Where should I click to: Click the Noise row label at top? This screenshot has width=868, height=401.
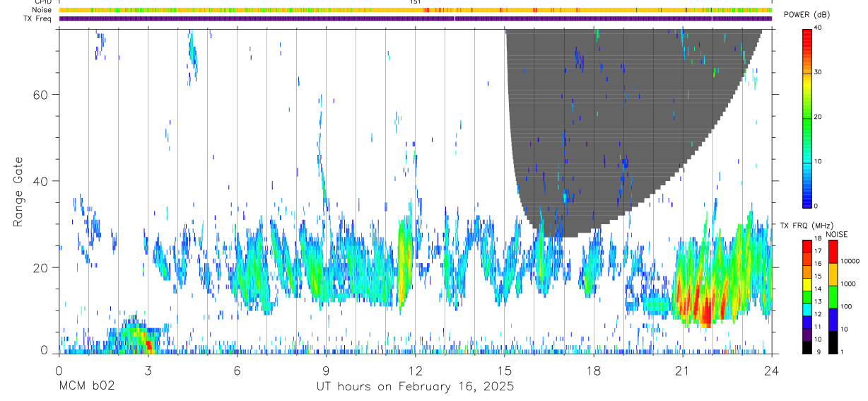click(x=42, y=10)
